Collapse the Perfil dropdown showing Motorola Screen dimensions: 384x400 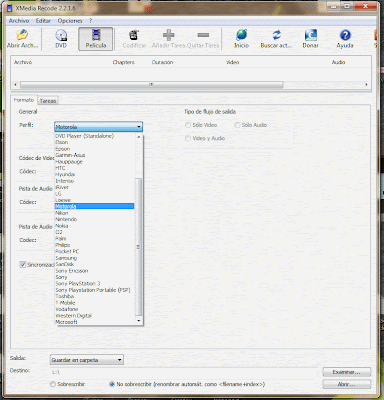(x=99, y=127)
